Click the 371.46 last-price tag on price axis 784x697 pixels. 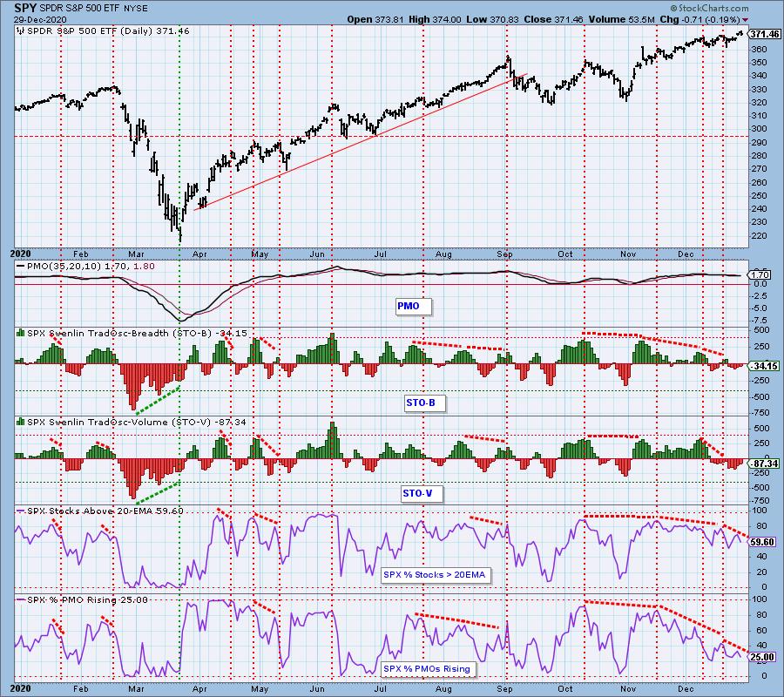tap(765, 34)
